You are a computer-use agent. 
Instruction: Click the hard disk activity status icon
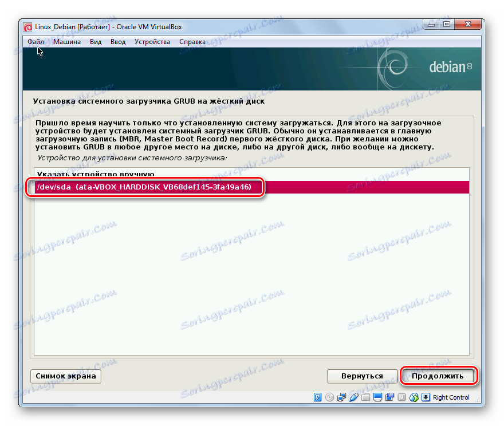(x=317, y=397)
